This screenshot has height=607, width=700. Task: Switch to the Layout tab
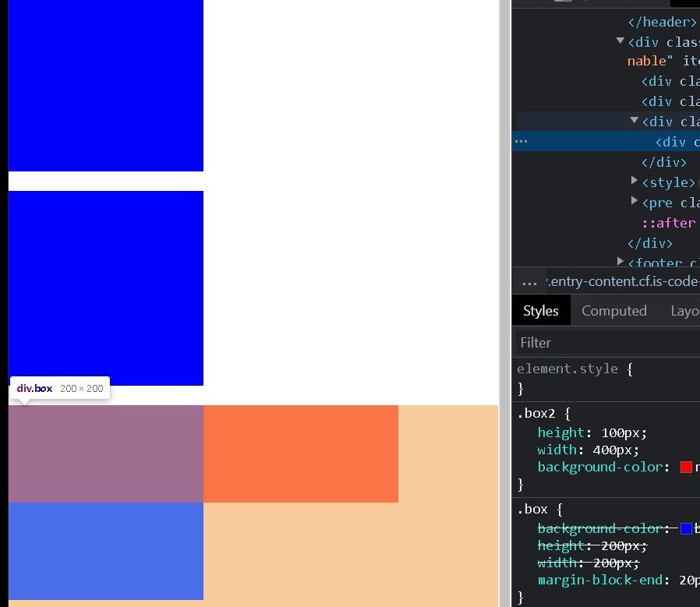pos(685,311)
